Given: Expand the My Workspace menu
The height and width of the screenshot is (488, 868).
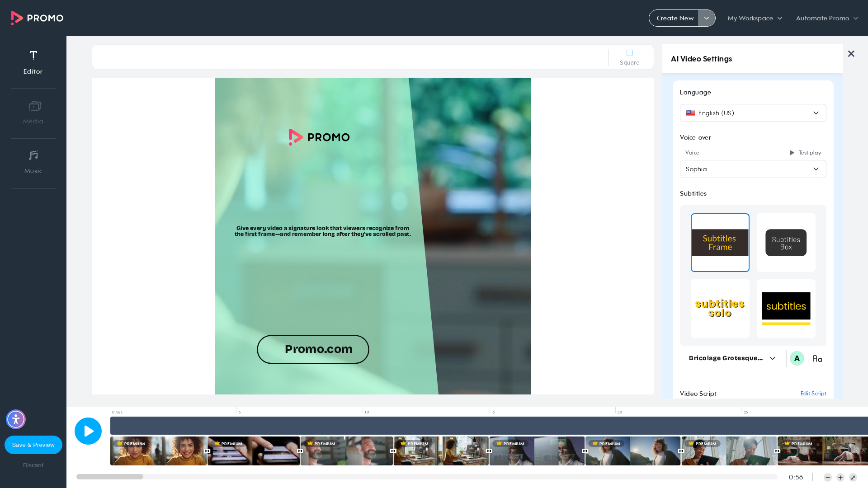Looking at the screenshot, I should click(x=755, y=18).
